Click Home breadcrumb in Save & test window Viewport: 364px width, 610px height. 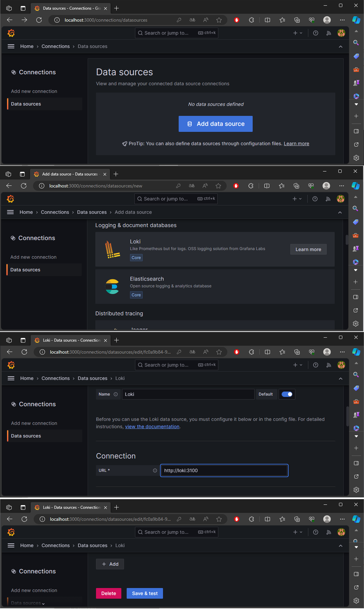(27, 545)
